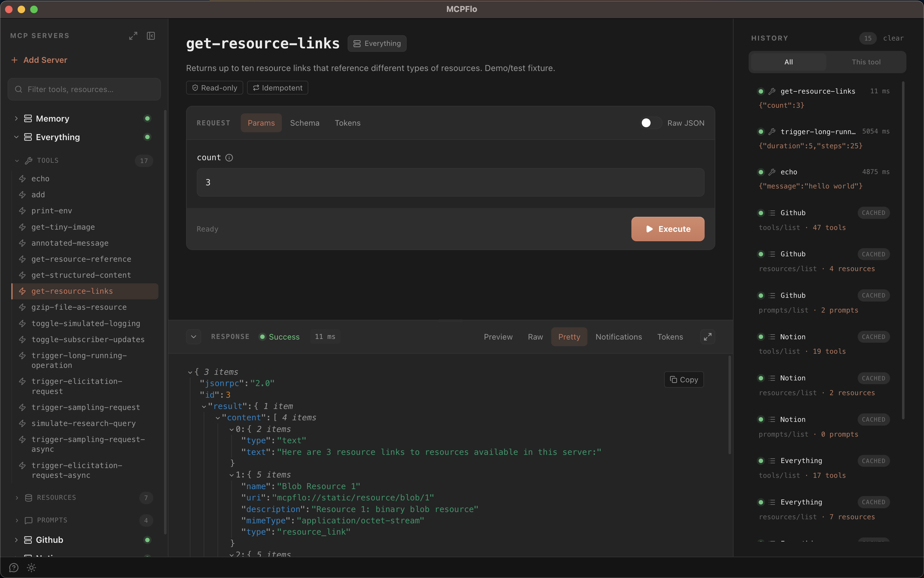Image resolution: width=924 pixels, height=578 pixels.
Task: Click the search magnifier icon in filter box
Action: [x=18, y=90]
